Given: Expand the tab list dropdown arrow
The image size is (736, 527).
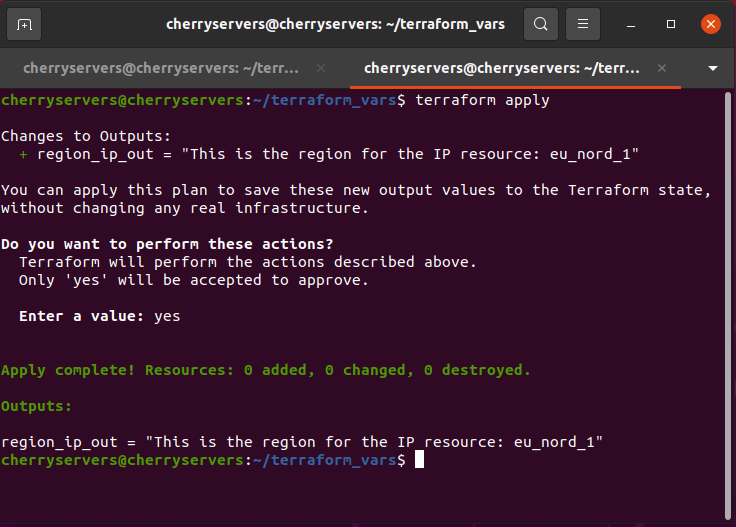Looking at the screenshot, I should click(x=713, y=68).
